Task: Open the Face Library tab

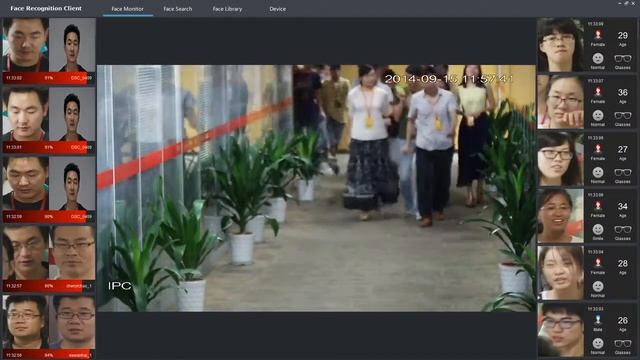Action: coord(227,9)
